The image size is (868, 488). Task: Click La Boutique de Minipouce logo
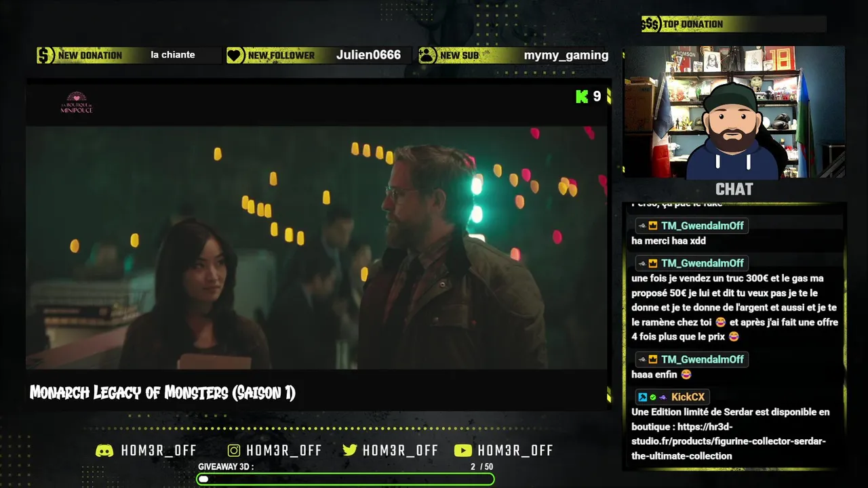(76, 102)
